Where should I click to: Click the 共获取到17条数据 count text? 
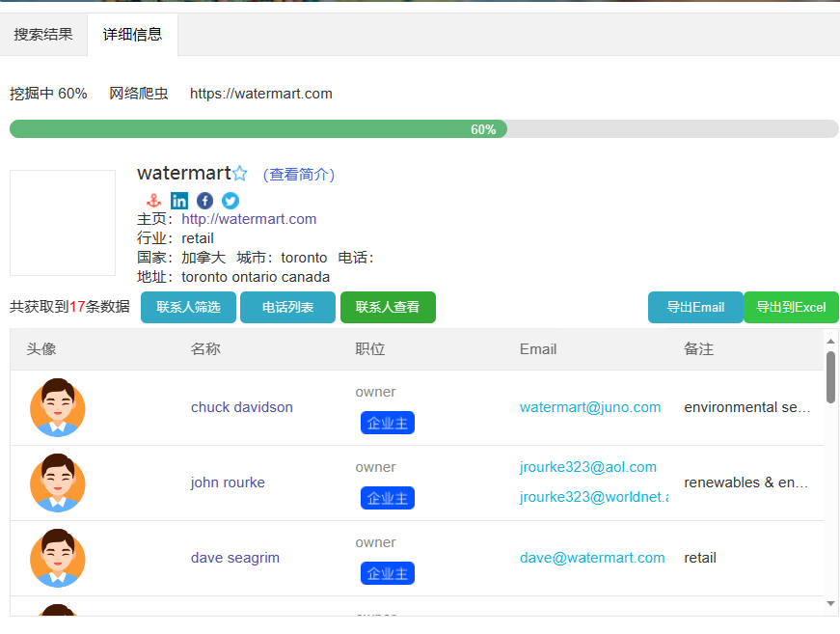tap(69, 307)
